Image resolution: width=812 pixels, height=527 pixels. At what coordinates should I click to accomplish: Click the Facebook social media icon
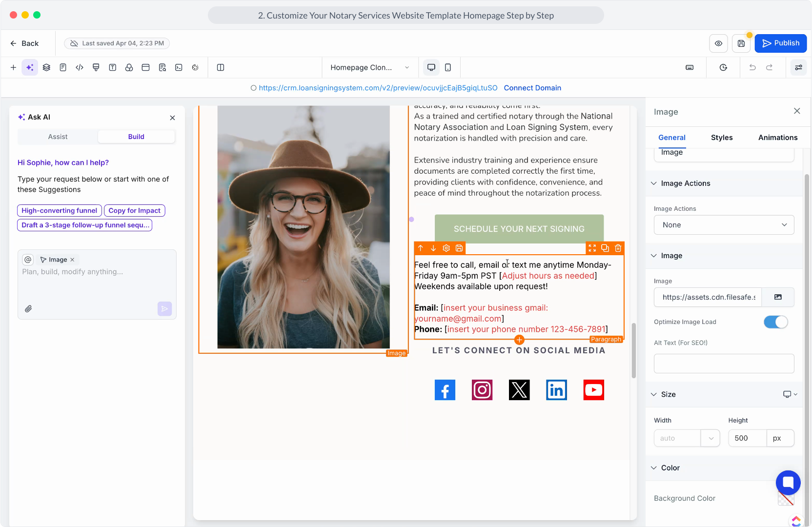[x=445, y=390]
